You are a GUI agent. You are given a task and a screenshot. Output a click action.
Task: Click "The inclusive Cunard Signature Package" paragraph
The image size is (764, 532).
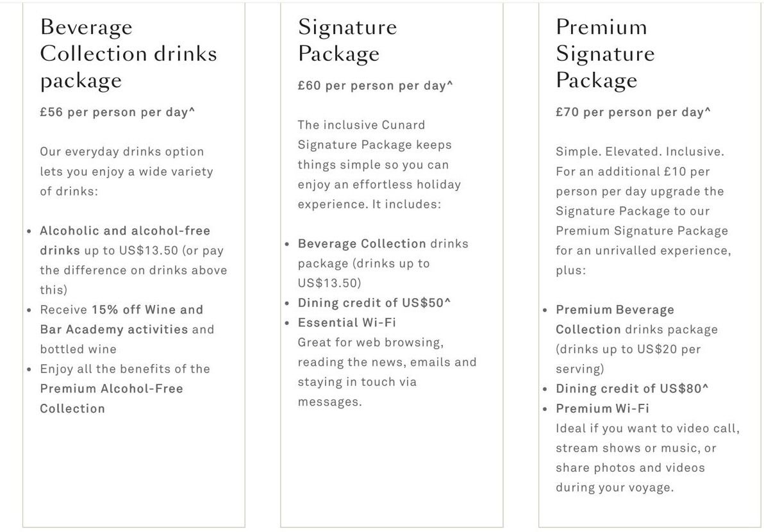click(379, 165)
